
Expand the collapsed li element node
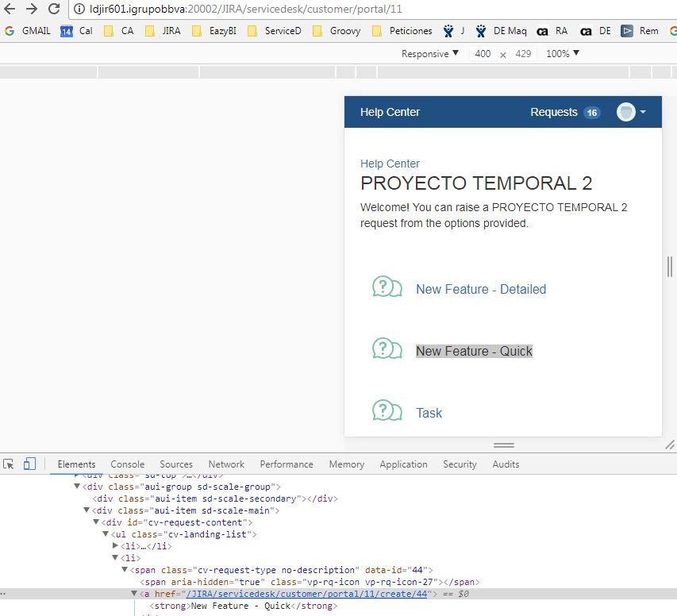tap(115, 545)
